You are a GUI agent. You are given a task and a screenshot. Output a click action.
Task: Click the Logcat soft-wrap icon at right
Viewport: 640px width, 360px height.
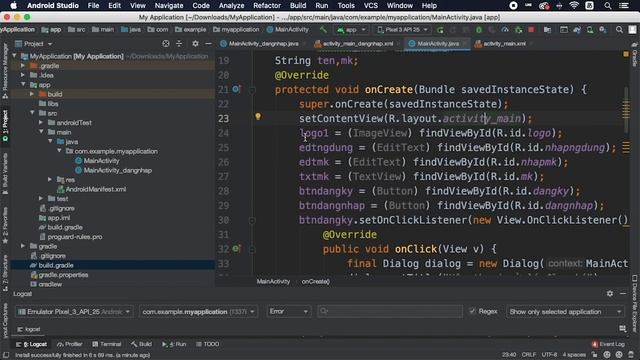tap(622, 329)
